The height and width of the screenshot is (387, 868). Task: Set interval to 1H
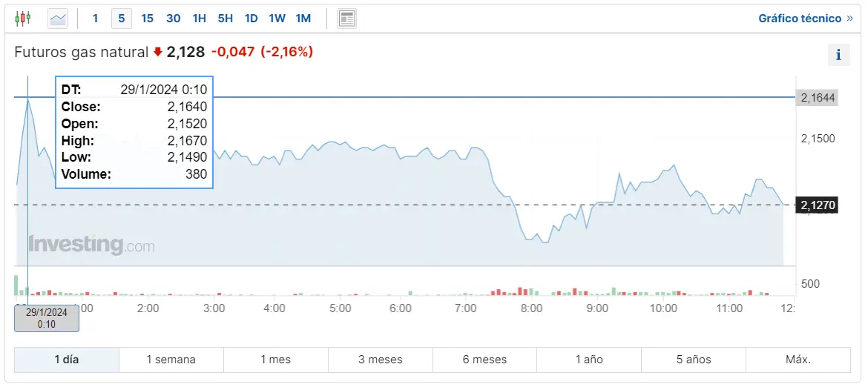[199, 18]
